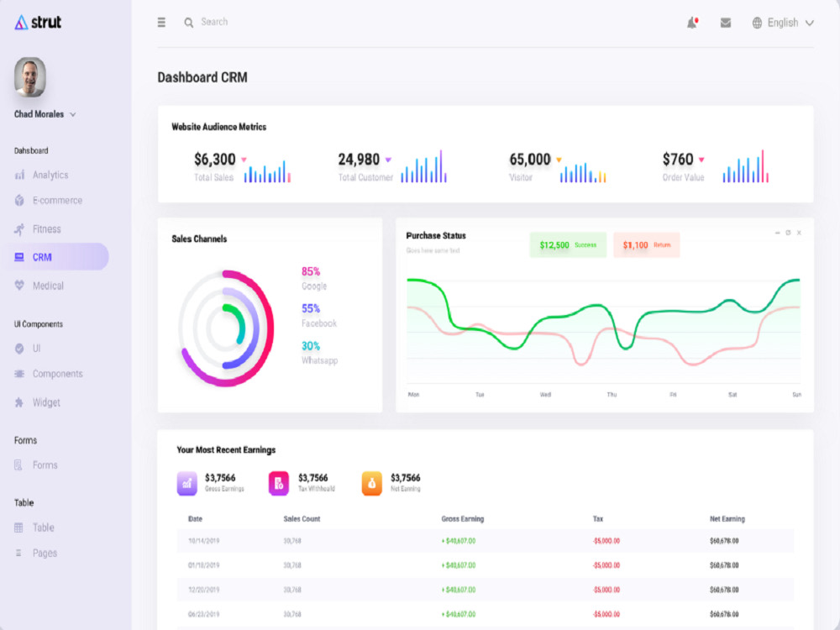Click the strut logo

(x=38, y=22)
